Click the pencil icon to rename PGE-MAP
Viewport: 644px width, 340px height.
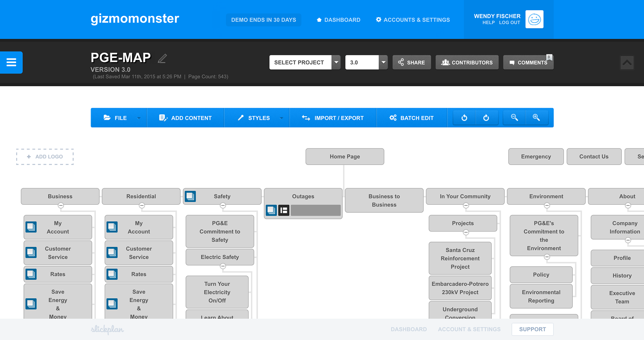coord(162,58)
